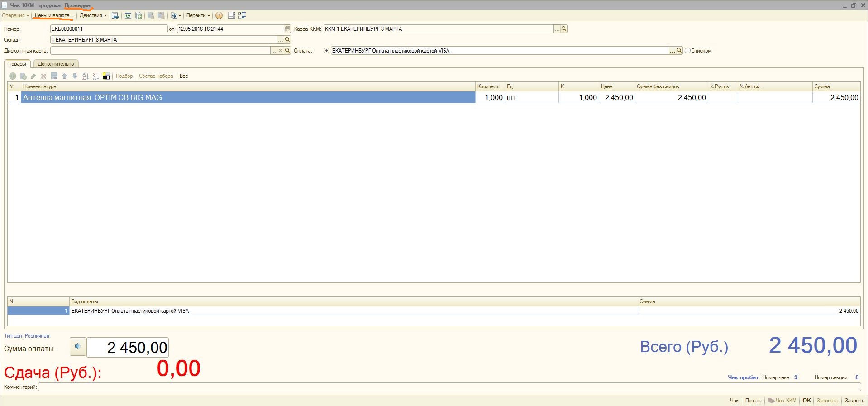The height and width of the screenshot is (406, 868).
Task: Click magnifier icon next to Касса ККМ
Action: coord(564,29)
